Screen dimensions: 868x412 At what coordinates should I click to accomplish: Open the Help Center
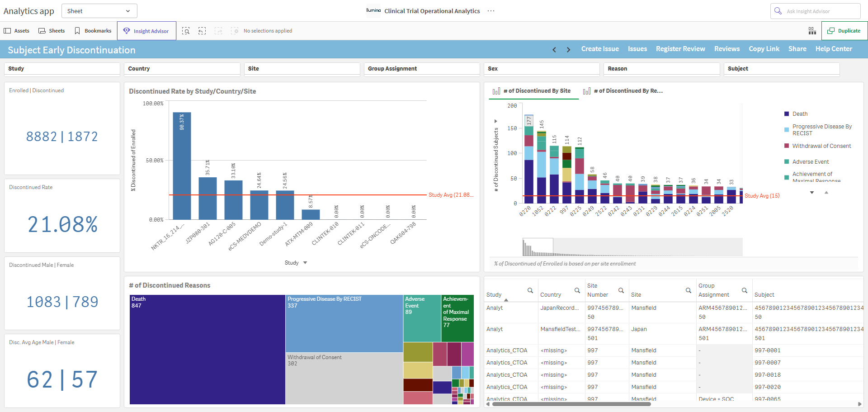[x=834, y=49]
